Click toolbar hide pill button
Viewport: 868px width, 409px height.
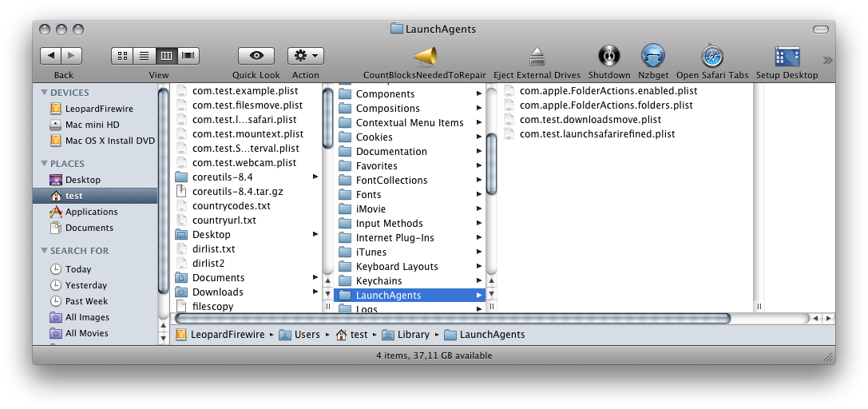821,30
